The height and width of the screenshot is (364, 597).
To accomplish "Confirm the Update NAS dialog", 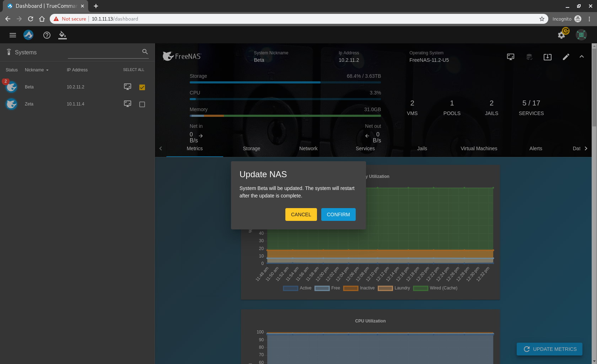I will point(338,214).
